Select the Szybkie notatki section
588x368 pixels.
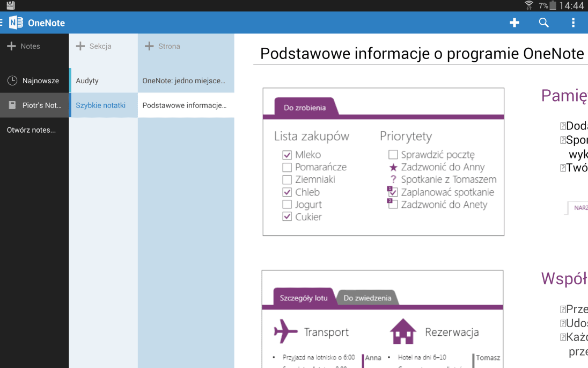(x=104, y=105)
